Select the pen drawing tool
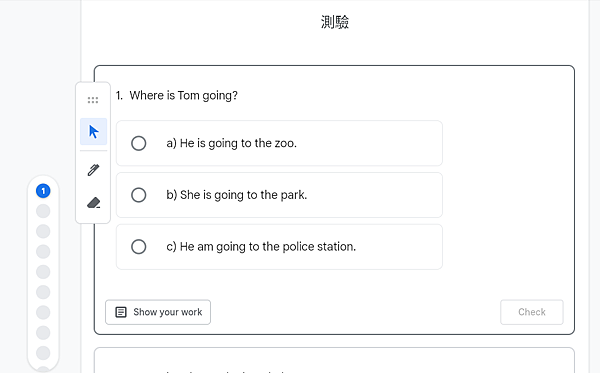The height and width of the screenshot is (373, 600). pyautogui.click(x=93, y=170)
